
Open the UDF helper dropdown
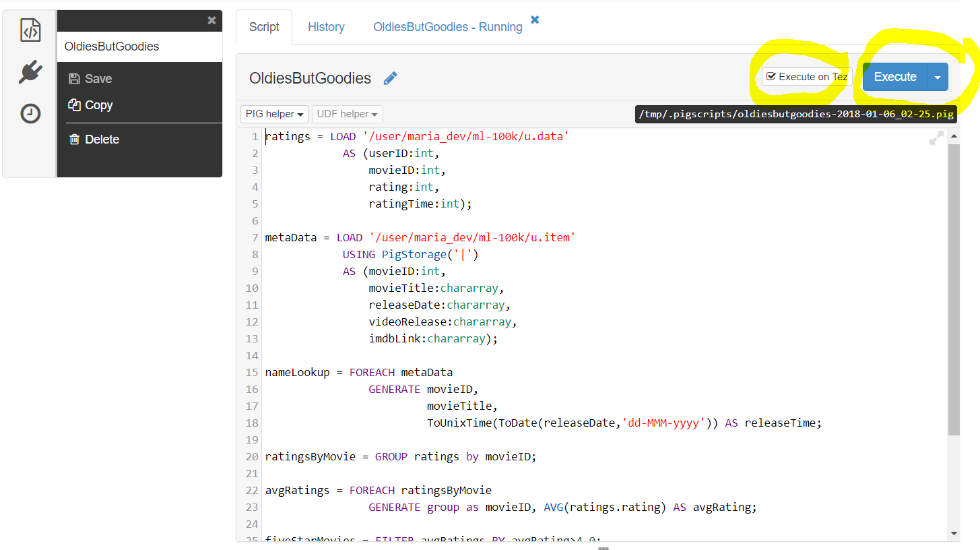[x=347, y=114]
